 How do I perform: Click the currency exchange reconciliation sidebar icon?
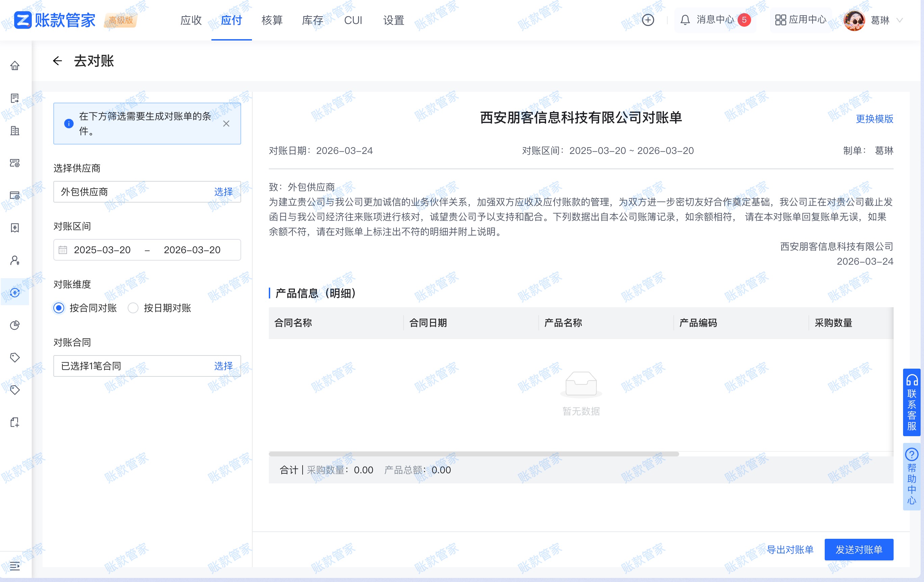[x=15, y=293]
